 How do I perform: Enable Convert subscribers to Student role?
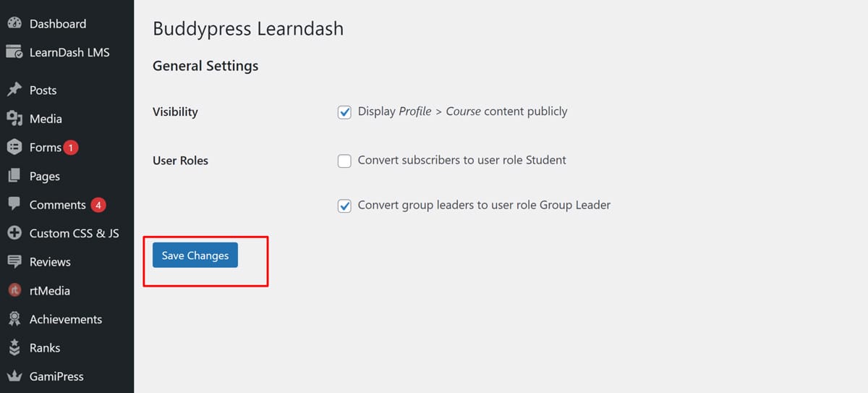pos(344,161)
